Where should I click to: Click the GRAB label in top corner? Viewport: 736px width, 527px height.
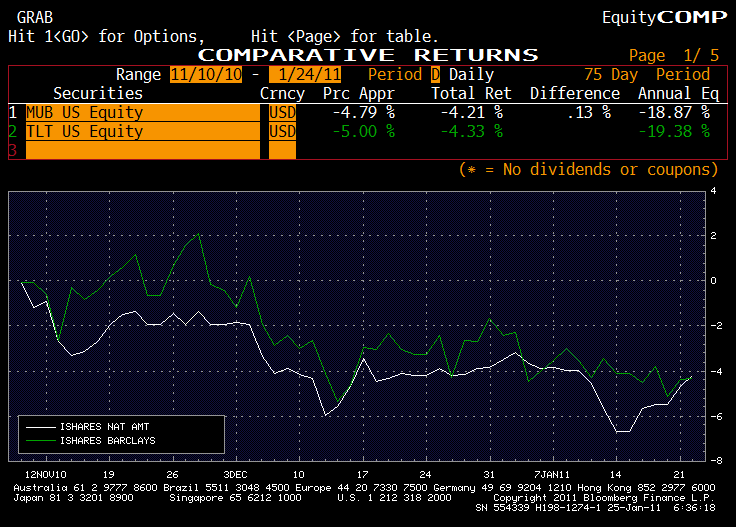point(36,17)
